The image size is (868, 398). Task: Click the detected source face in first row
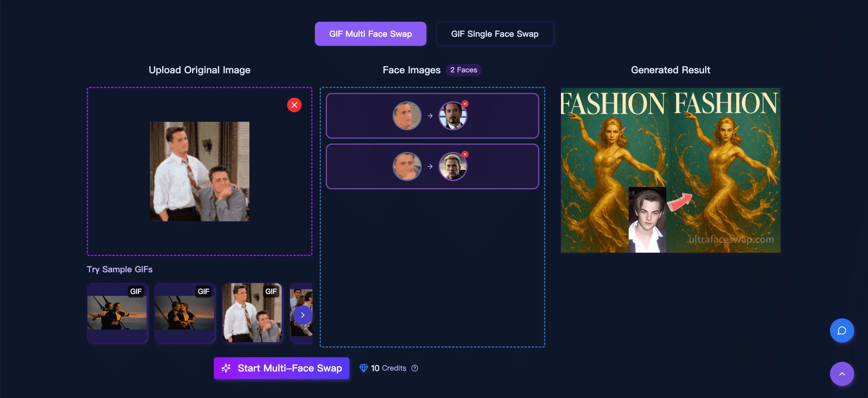(407, 115)
